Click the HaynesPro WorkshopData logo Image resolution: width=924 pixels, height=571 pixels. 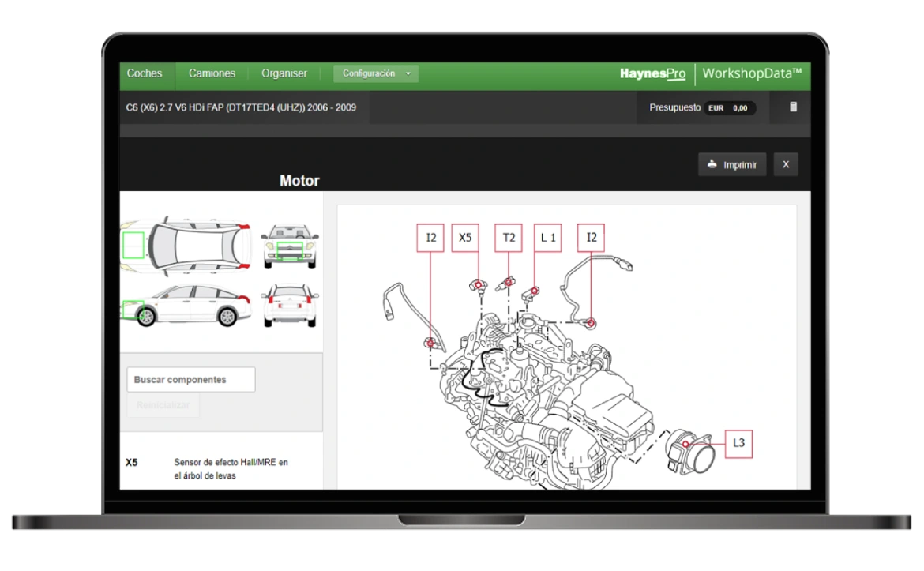pos(711,73)
